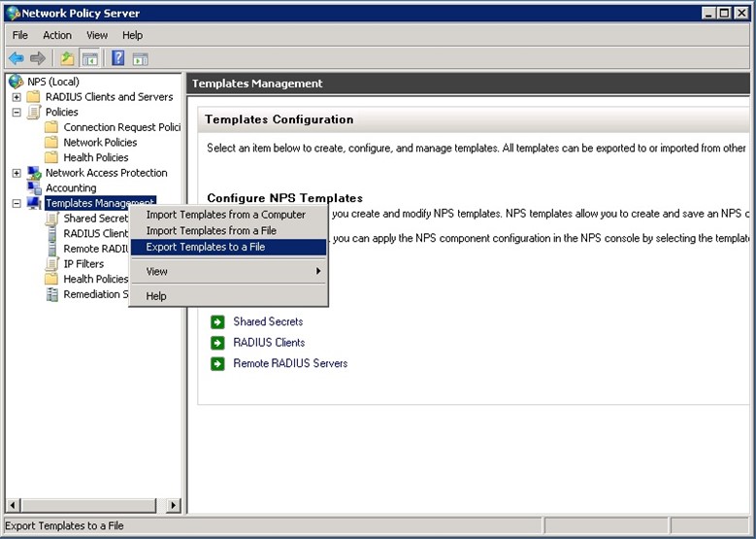Open the RADIUS Clients link
This screenshot has height=539, width=756.
[x=269, y=343]
